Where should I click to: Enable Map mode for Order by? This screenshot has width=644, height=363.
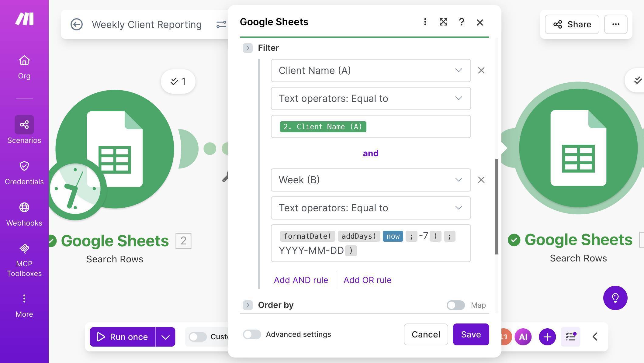455,305
